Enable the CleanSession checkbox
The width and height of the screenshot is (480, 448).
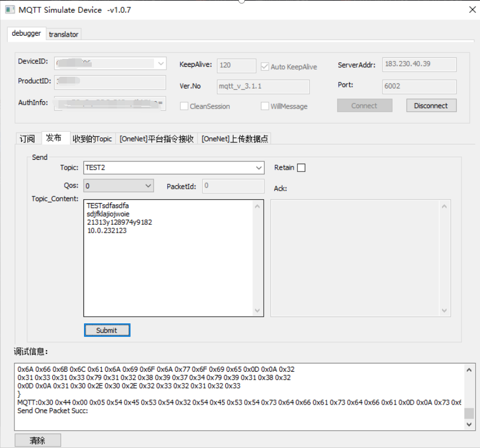tap(184, 106)
